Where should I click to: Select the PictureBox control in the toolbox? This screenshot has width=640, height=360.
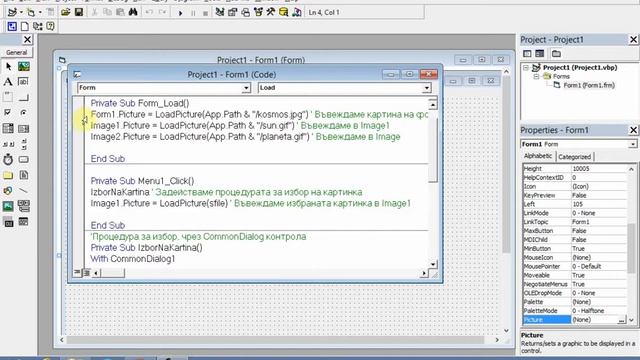(x=24, y=66)
